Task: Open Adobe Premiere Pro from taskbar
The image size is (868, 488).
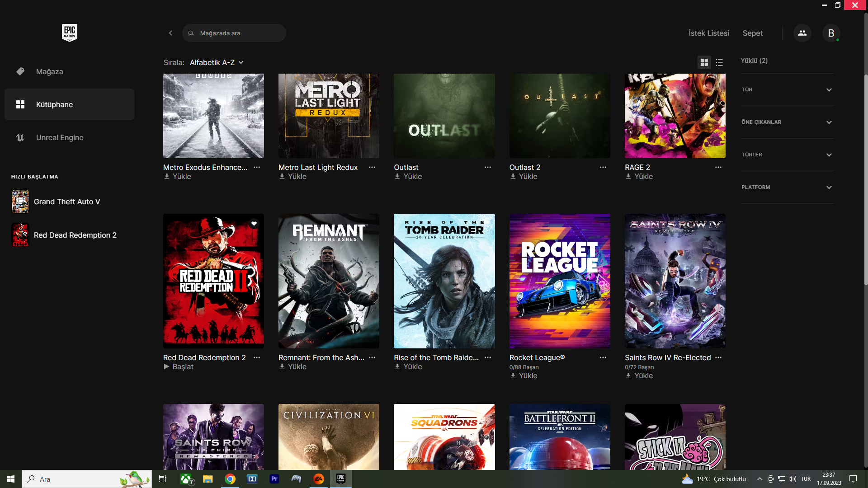Action: 274,479
